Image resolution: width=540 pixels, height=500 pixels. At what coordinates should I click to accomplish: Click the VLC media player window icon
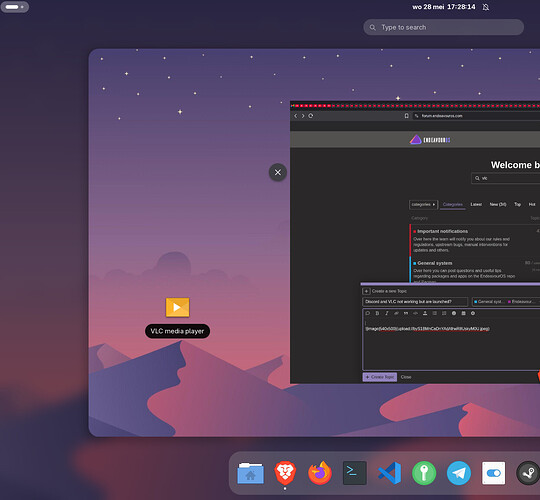click(177, 307)
